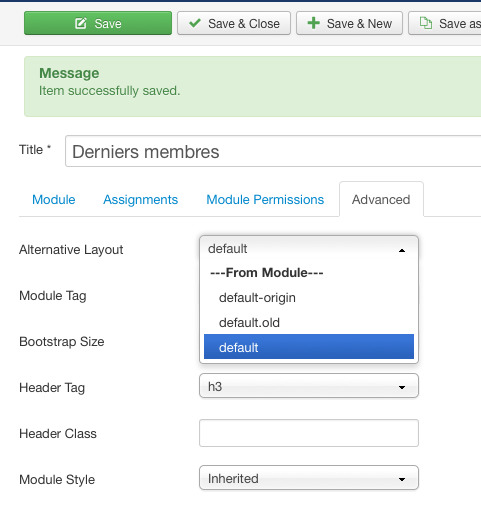Open the Assignments tab
The image size is (481, 506).
click(140, 200)
